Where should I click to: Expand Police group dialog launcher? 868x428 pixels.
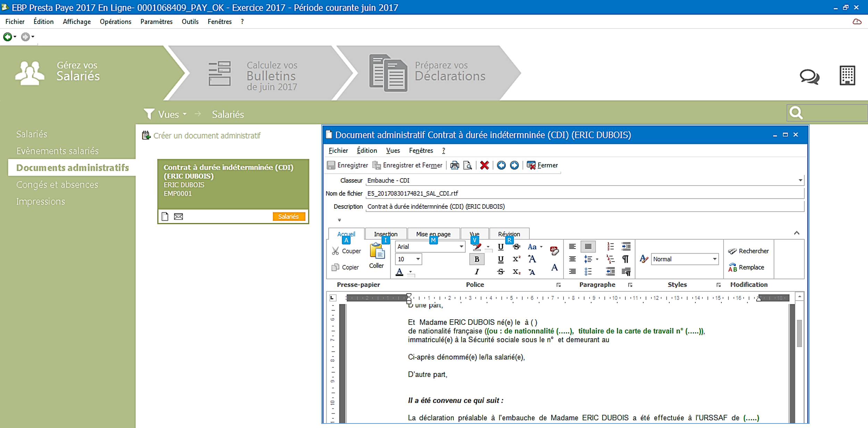[x=558, y=285]
